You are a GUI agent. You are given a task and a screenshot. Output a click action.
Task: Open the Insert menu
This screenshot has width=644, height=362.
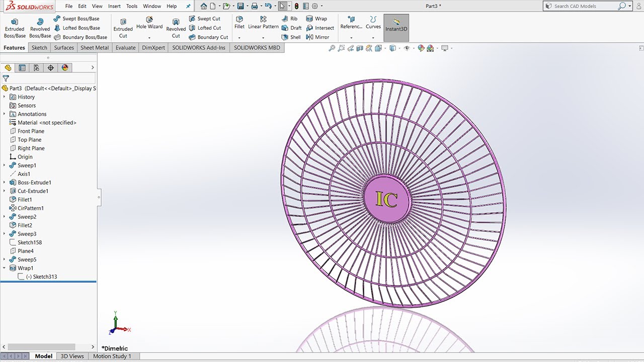click(x=114, y=6)
